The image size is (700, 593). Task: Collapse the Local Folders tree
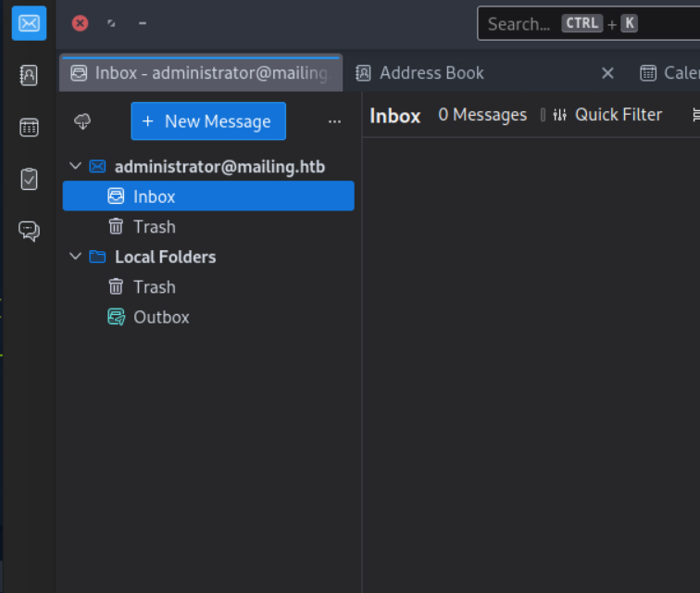tap(76, 257)
